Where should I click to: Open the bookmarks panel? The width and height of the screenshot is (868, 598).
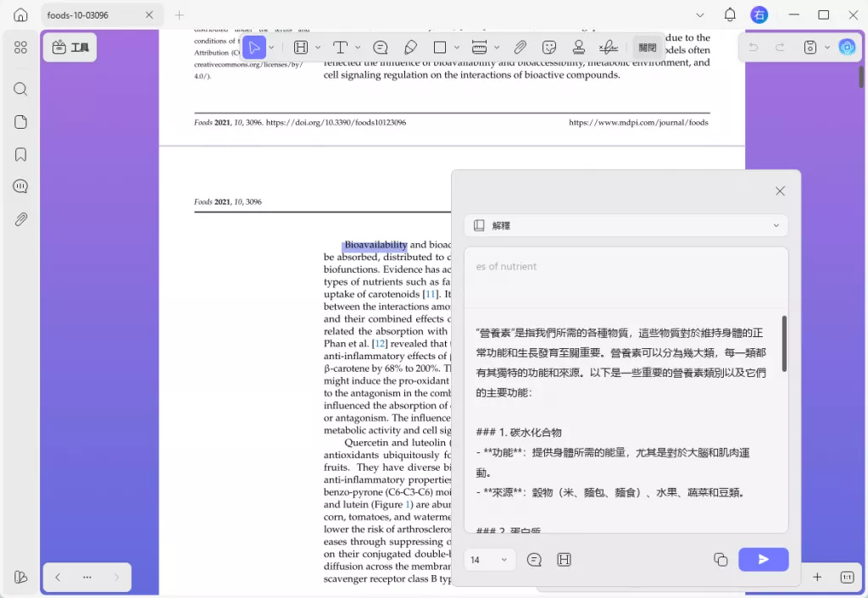pyautogui.click(x=20, y=154)
